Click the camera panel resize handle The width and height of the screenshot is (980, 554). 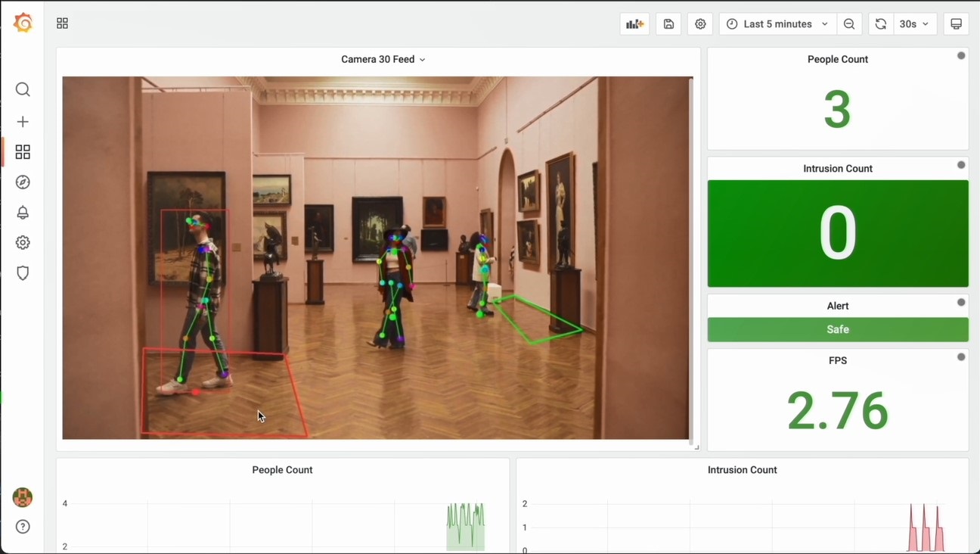[x=696, y=447]
